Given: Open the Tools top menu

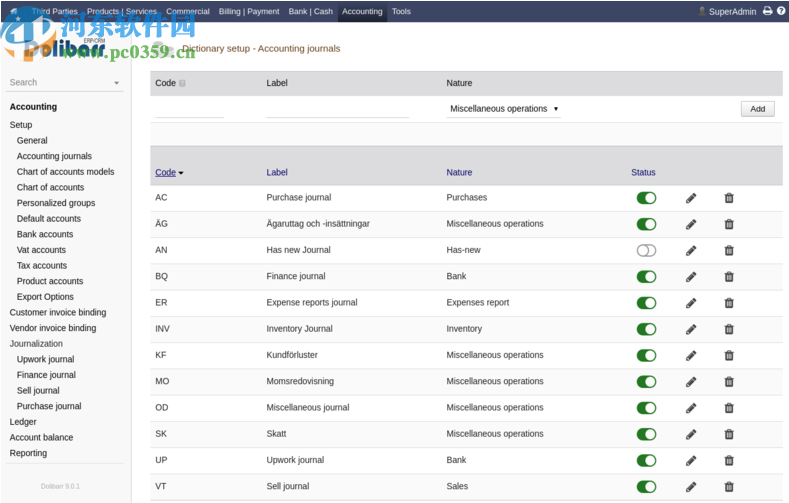Looking at the screenshot, I should (401, 12).
